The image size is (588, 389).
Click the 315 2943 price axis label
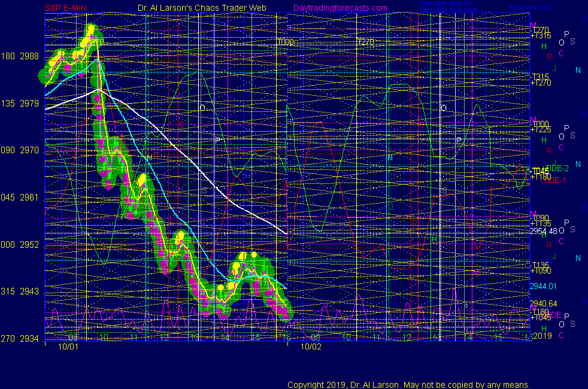[x=20, y=291]
